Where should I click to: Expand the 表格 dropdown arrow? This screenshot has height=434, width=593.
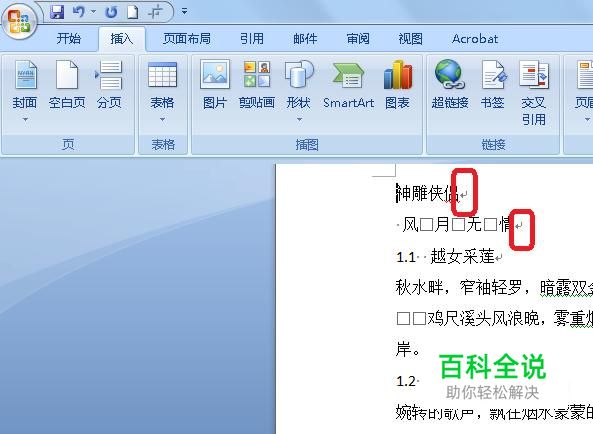(162, 119)
